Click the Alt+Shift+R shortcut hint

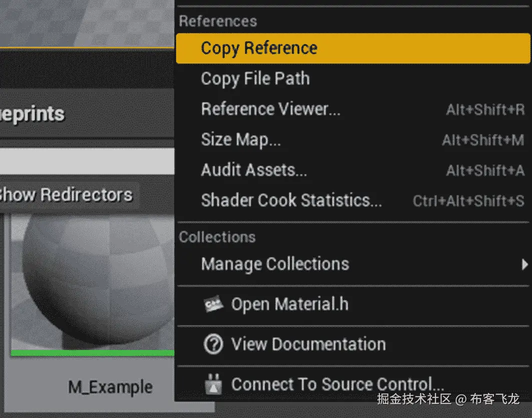tap(485, 109)
